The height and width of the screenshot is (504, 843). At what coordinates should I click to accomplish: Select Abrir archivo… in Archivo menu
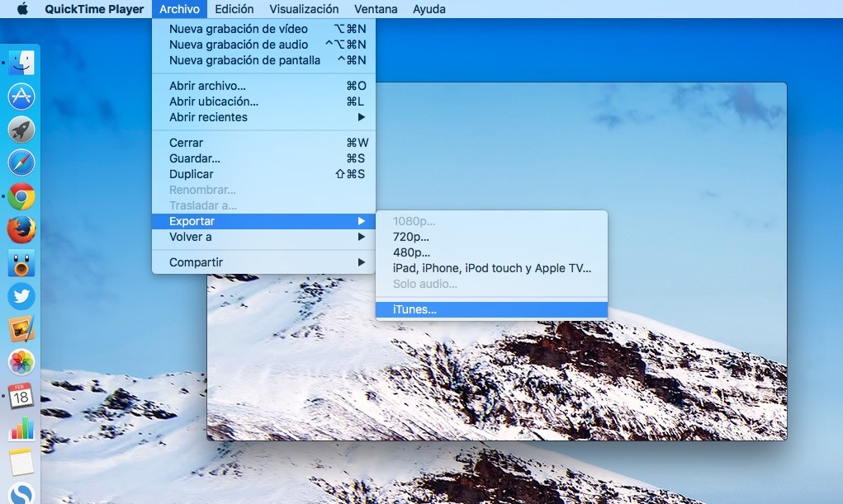tap(263, 86)
